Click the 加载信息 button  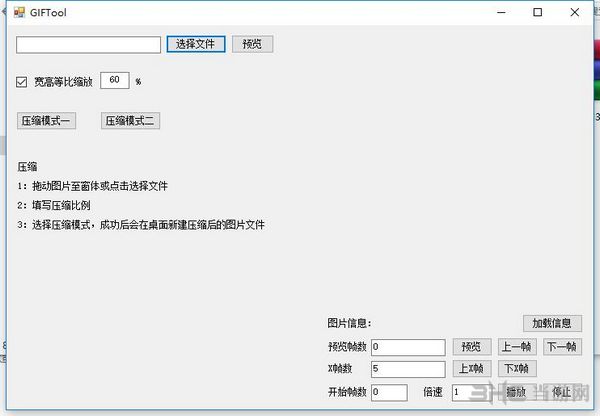(552, 323)
